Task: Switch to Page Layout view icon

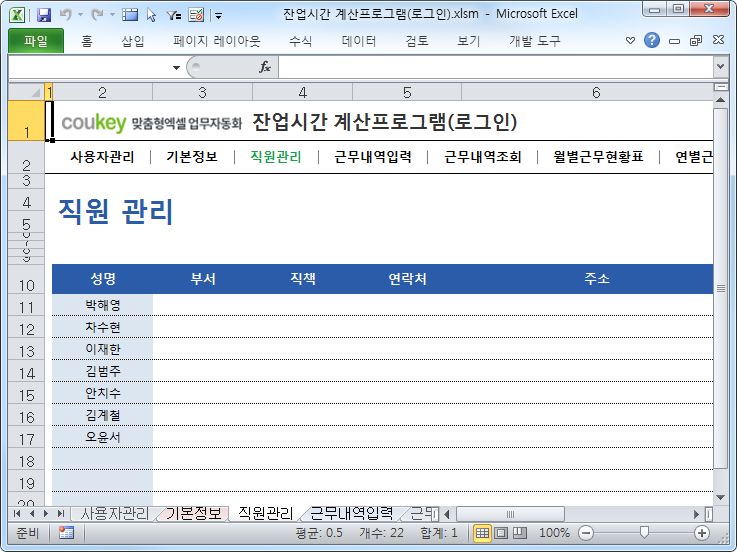Action: pyautogui.click(x=501, y=533)
